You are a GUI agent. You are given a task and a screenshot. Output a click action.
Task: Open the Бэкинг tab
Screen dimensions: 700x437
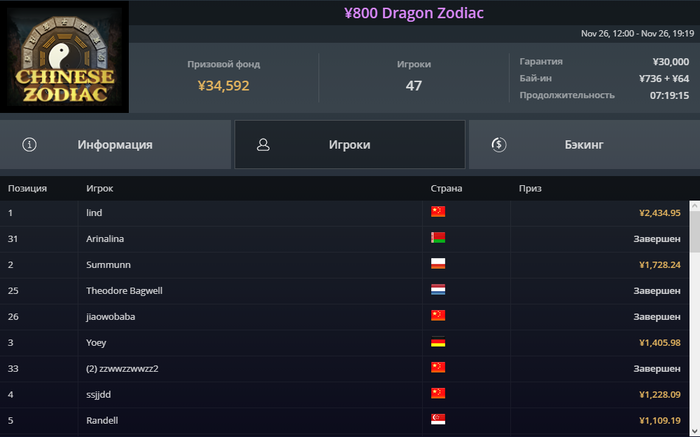coord(584,145)
